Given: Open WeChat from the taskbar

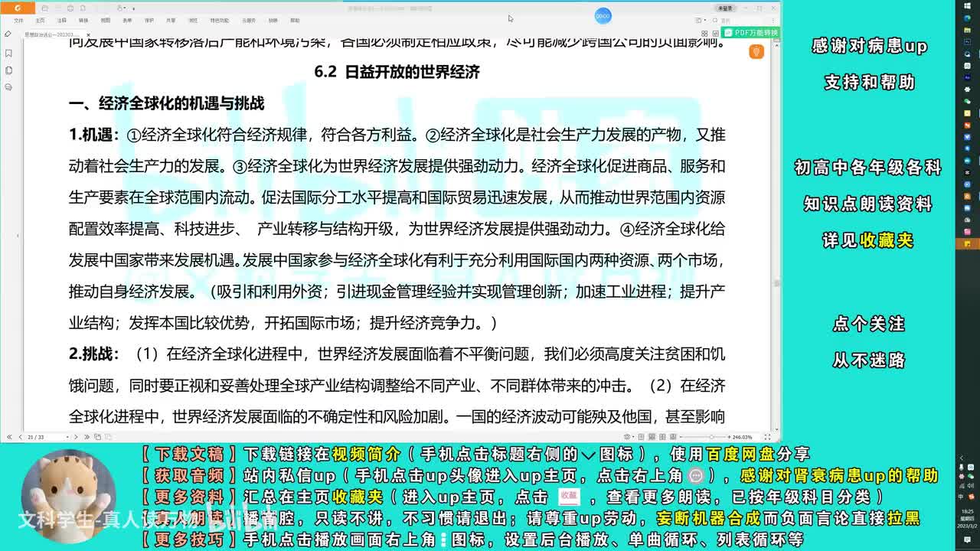Looking at the screenshot, I should click(x=968, y=101).
